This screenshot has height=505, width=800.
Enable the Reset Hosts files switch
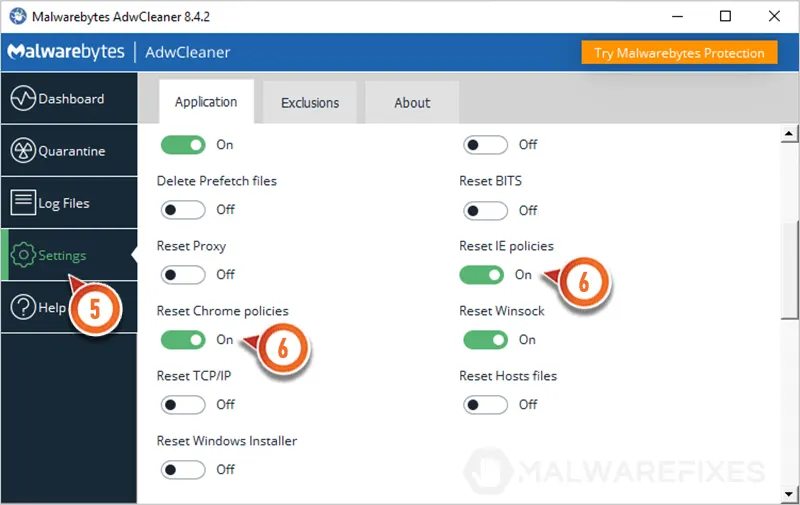click(x=485, y=405)
